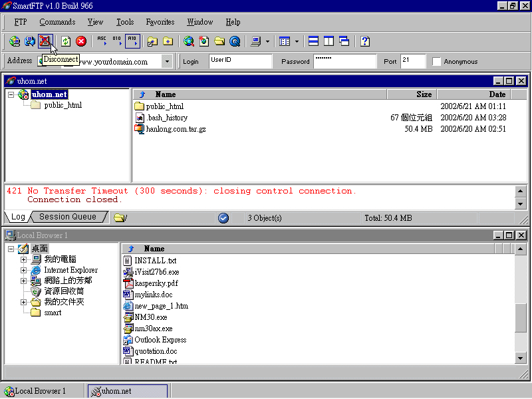Sort remote files by the Size column

click(x=412, y=94)
